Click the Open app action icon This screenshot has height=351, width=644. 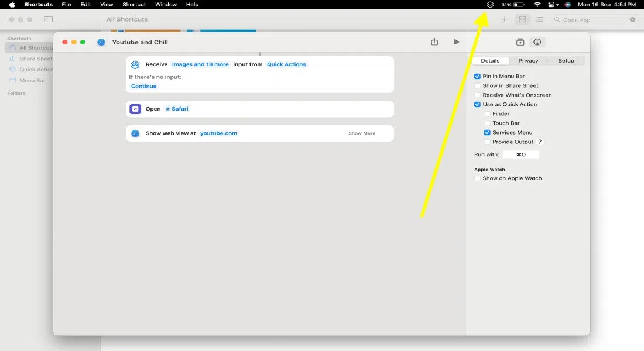(135, 109)
